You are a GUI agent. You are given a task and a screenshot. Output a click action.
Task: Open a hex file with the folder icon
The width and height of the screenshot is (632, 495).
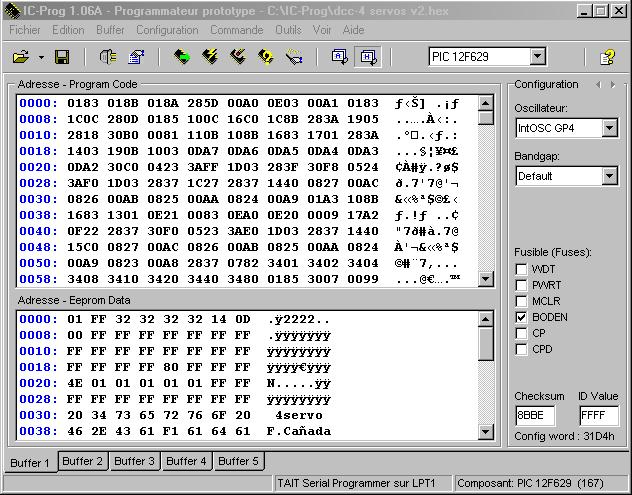click(21, 57)
